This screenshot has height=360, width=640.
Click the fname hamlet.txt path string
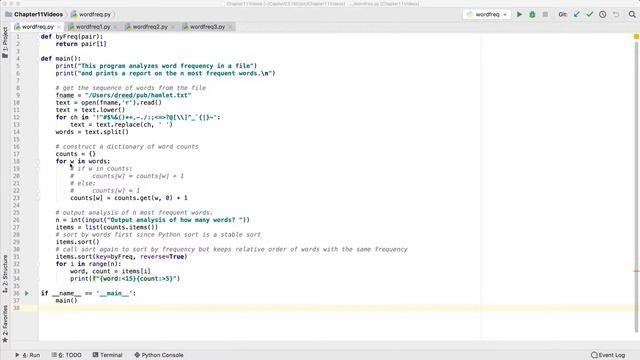(138, 96)
